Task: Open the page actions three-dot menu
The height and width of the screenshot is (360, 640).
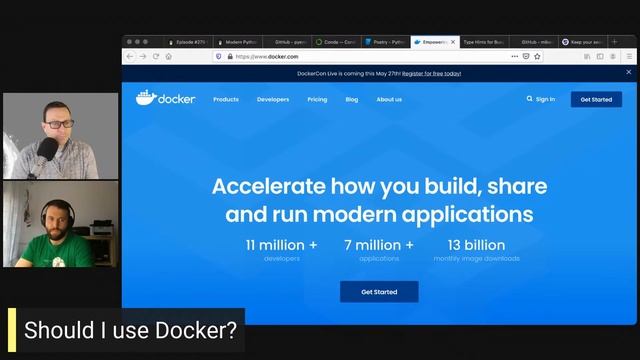Action: point(514,56)
